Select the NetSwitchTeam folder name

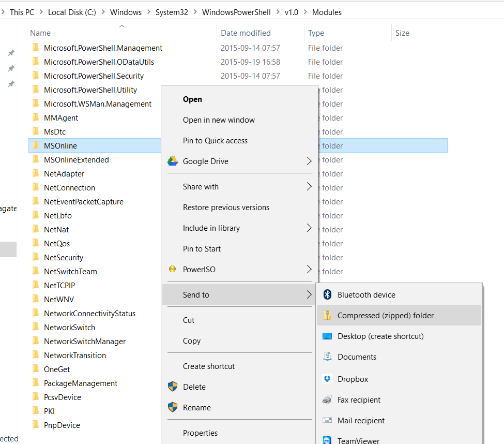pyautogui.click(x=70, y=271)
